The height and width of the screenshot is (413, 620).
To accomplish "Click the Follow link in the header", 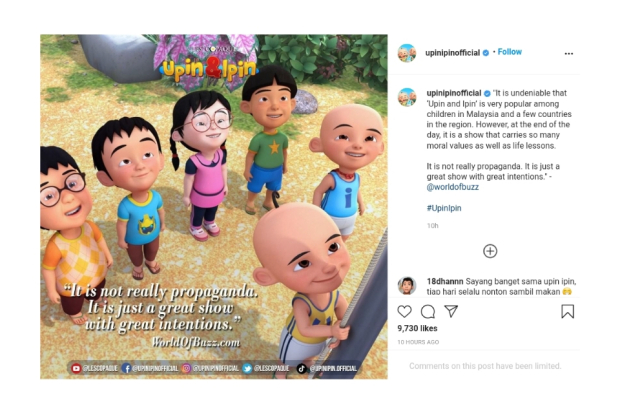I will [x=510, y=52].
